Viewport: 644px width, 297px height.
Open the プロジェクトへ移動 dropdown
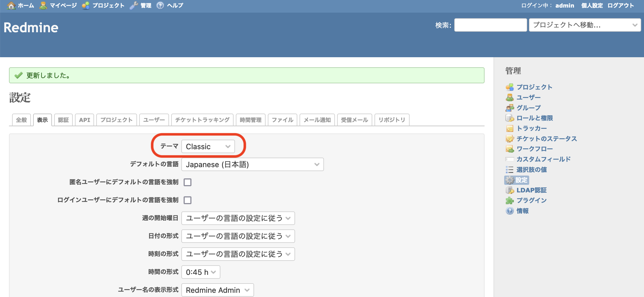[585, 25]
